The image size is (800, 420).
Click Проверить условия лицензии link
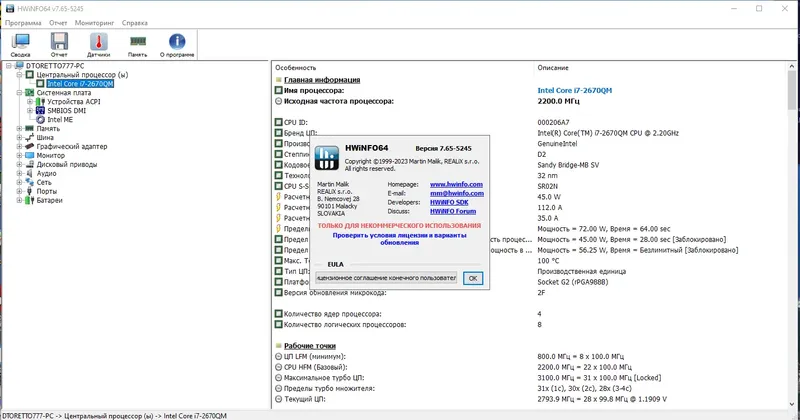pos(399,239)
